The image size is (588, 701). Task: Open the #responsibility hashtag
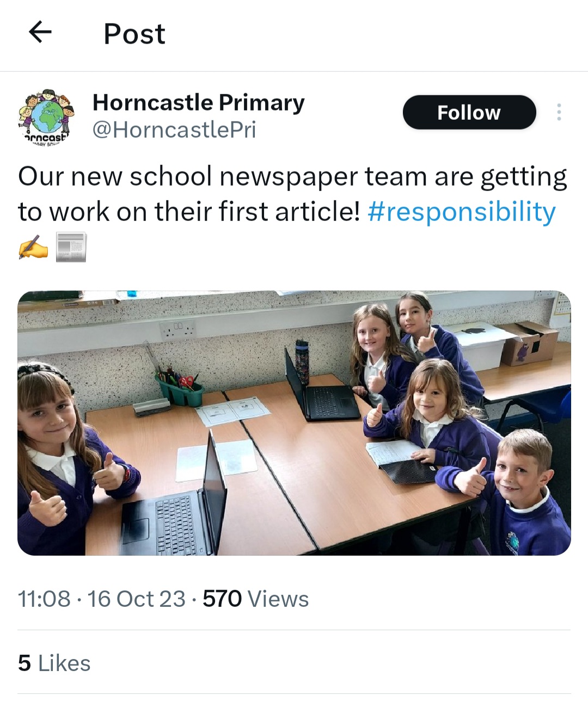coord(462,212)
